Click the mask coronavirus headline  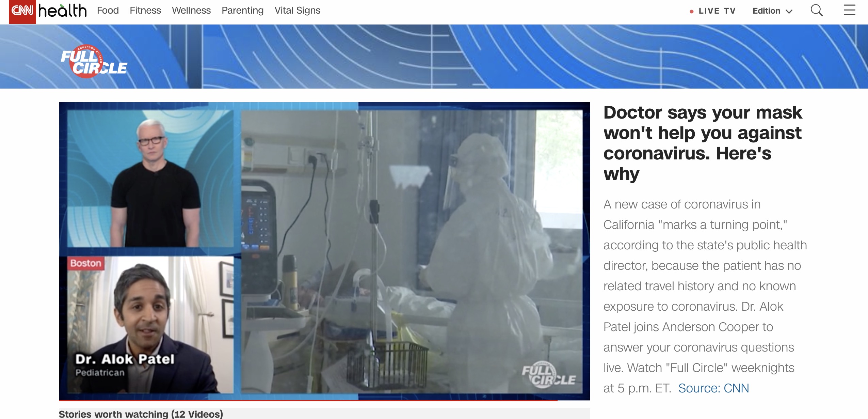(703, 143)
